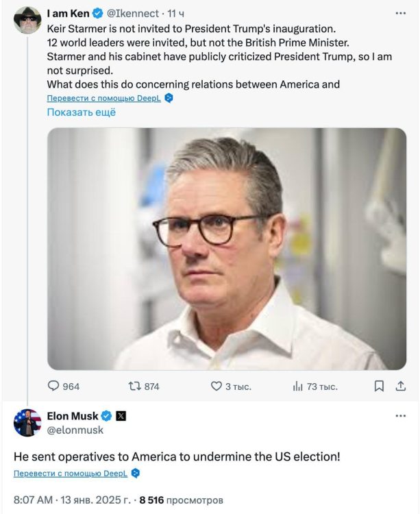420x514 pixels.
Task: Open view analytics bar chart icon
Action: pyautogui.click(x=298, y=387)
